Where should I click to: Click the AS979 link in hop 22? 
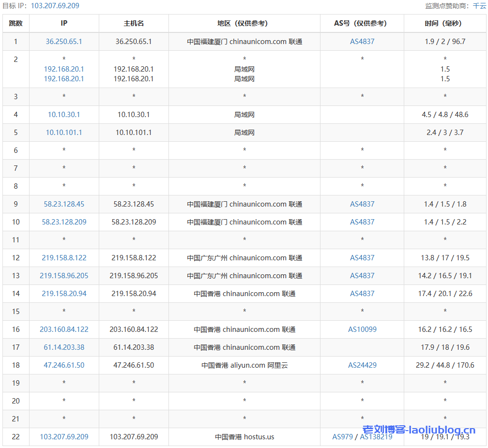[x=343, y=437]
